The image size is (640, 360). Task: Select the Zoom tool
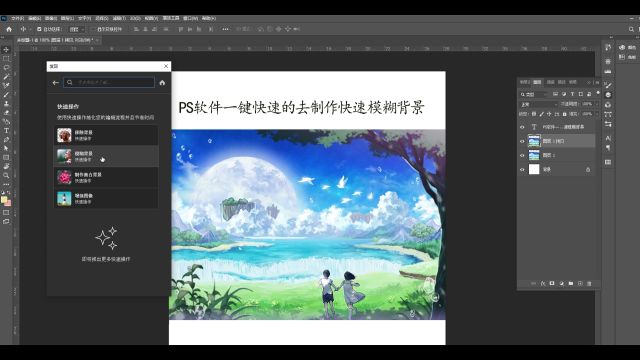(x=6, y=176)
